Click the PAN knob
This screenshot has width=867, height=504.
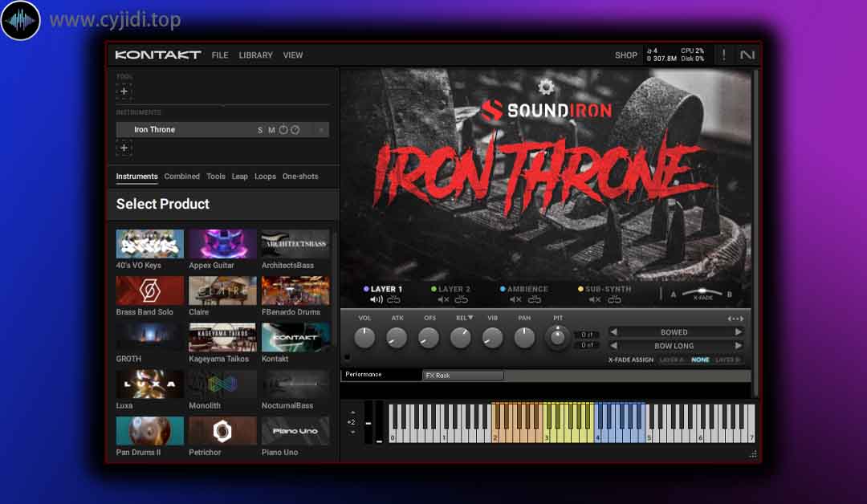[524, 338]
